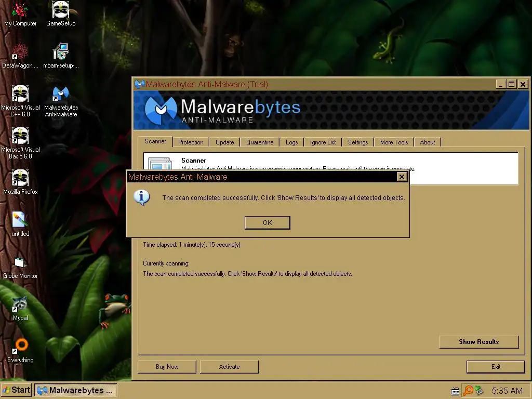Viewport: 532px width, 399px height.
Task: Select the Mozilla Firefox desktop icon
Action: coord(20,182)
